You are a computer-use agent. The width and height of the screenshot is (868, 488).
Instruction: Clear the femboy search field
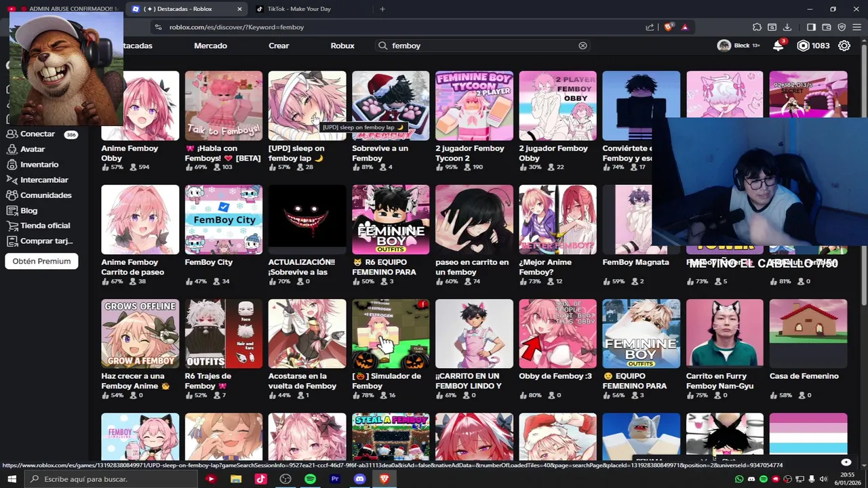pos(583,45)
